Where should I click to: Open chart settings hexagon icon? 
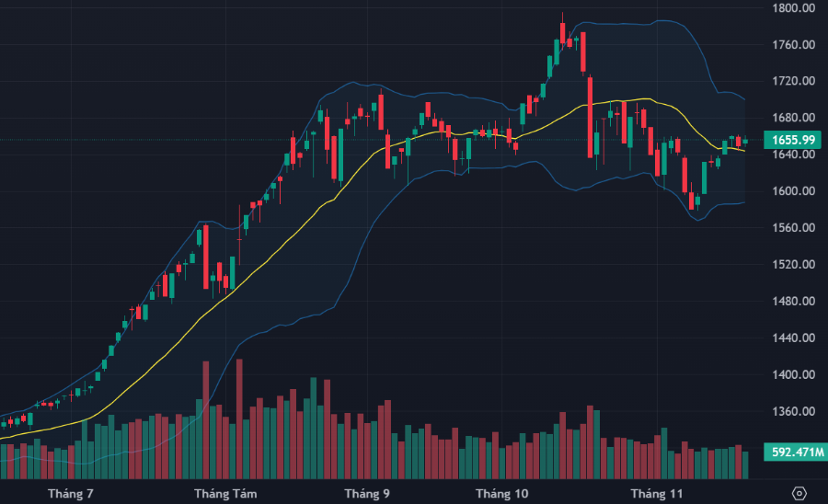799,493
